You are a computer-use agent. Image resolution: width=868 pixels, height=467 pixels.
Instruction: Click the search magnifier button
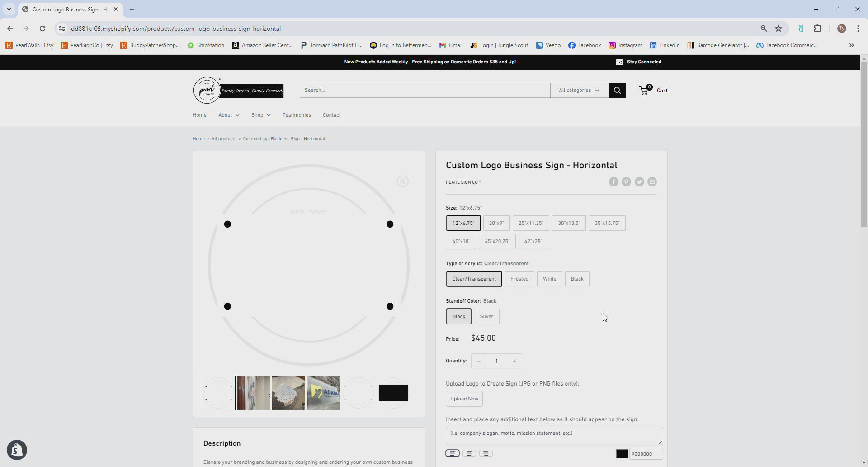[617, 90]
